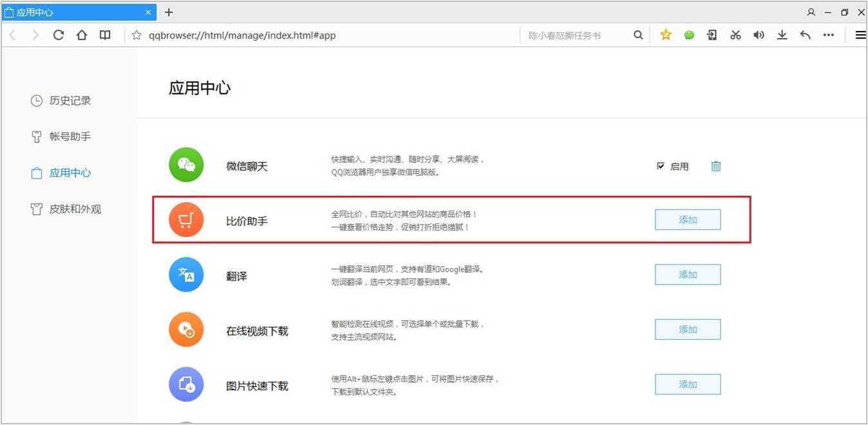The width and height of the screenshot is (868, 425).
Task: Click the user account icon in title bar
Action: pyautogui.click(x=811, y=12)
